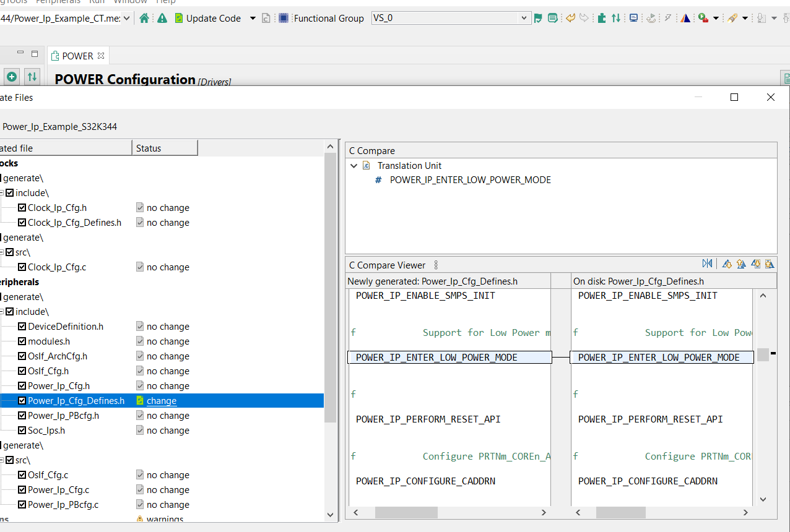Minimize the left side panel

[20, 53]
